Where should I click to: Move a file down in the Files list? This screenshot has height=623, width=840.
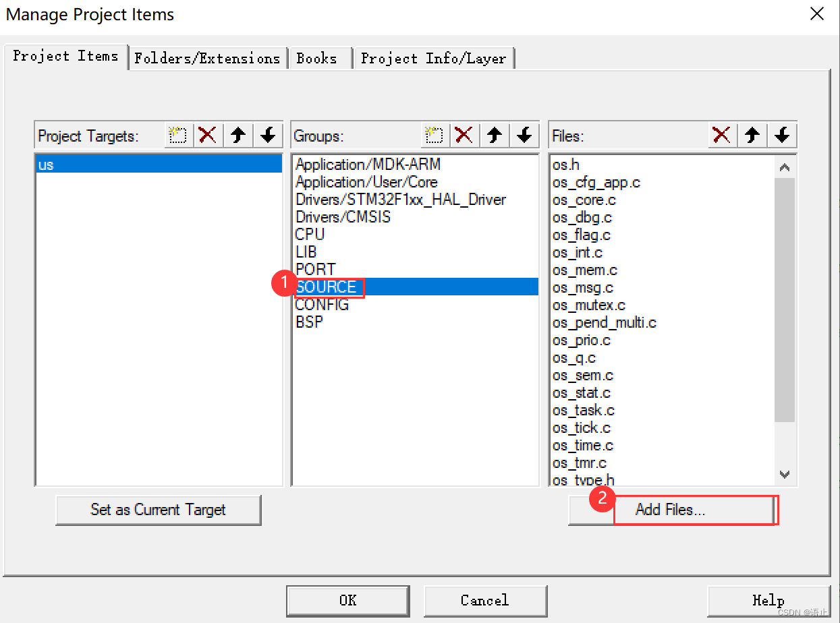click(782, 135)
